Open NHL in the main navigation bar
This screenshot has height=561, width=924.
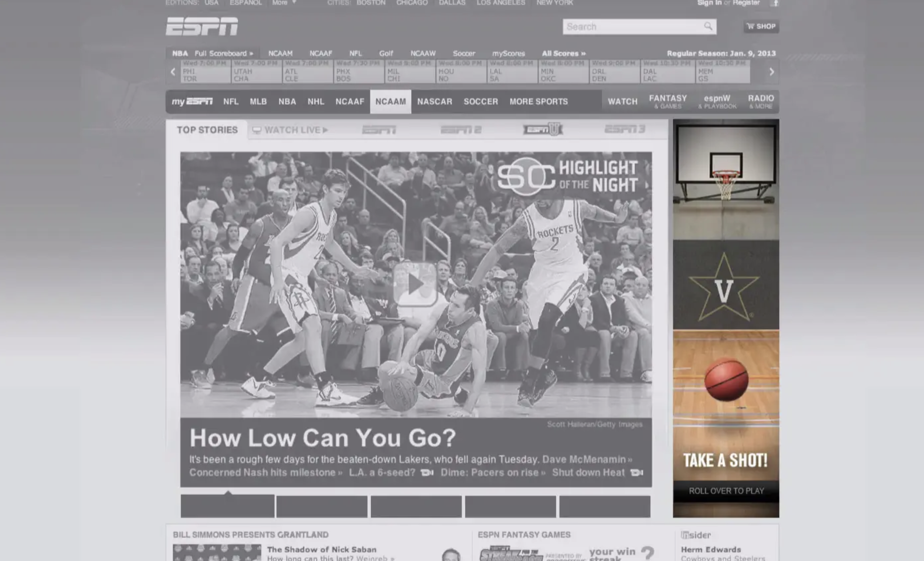[316, 102]
